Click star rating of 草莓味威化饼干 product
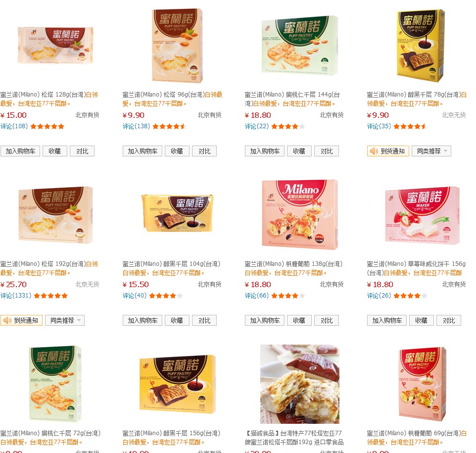Image resolution: width=476 pixels, height=453 pixels. click(410, 296)
